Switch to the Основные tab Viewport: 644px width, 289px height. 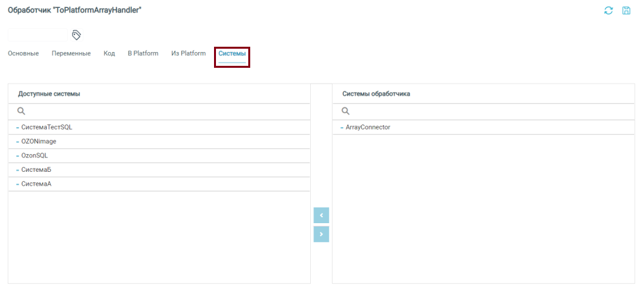[23, 53]
